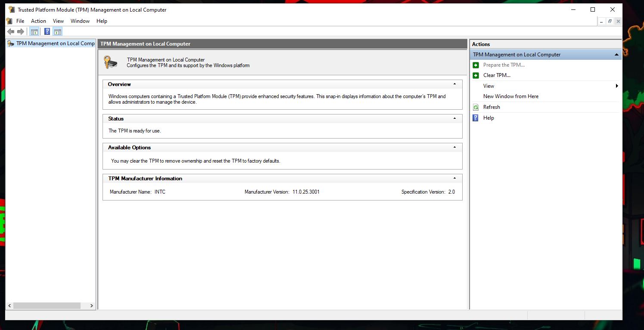
Task: Click dark header bar TPM Management on Local Computer
Action: 282,44
